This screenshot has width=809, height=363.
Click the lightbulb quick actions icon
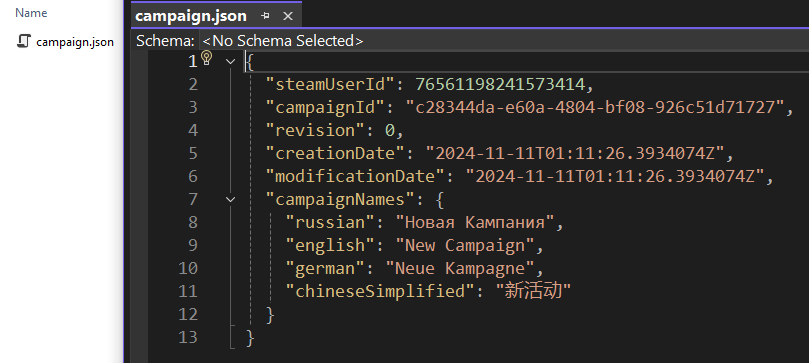[x=207, y=58]
